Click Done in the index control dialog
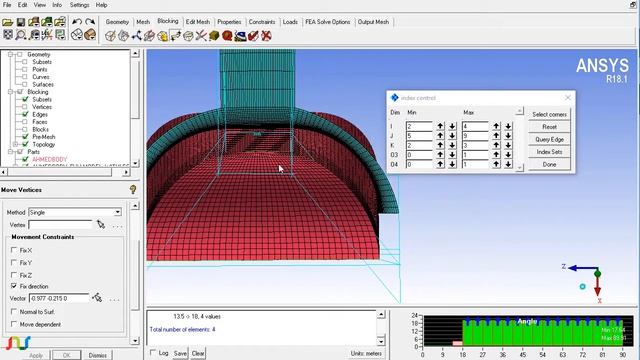This screenshot has height=360, width=640. pos(549,164)
